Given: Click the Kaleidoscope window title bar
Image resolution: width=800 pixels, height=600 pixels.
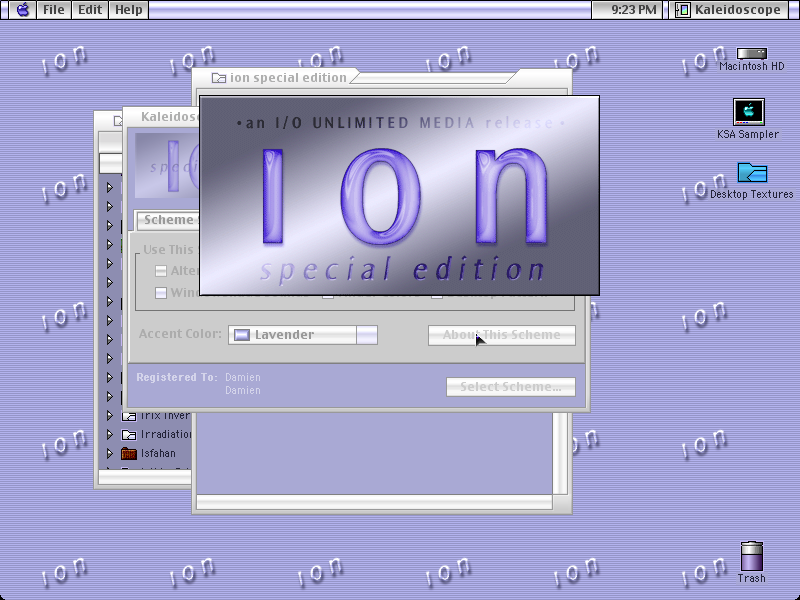Looking at the screenshot, I should 161,117.
